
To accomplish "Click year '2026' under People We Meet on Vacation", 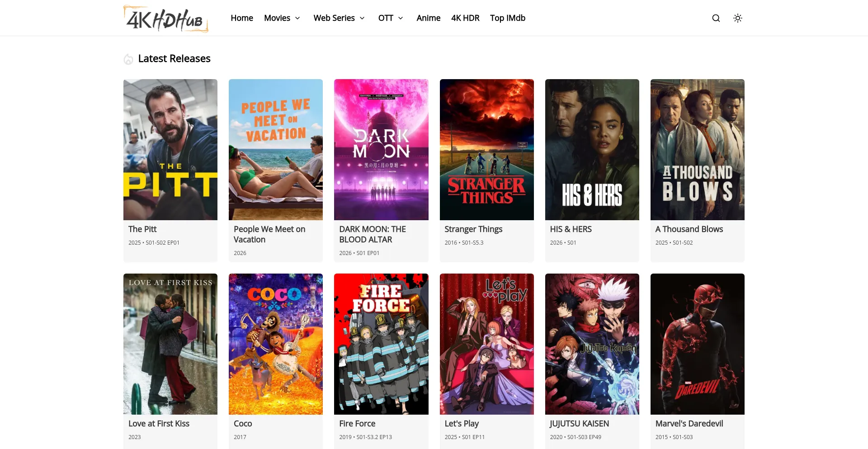I will [240, 253].
